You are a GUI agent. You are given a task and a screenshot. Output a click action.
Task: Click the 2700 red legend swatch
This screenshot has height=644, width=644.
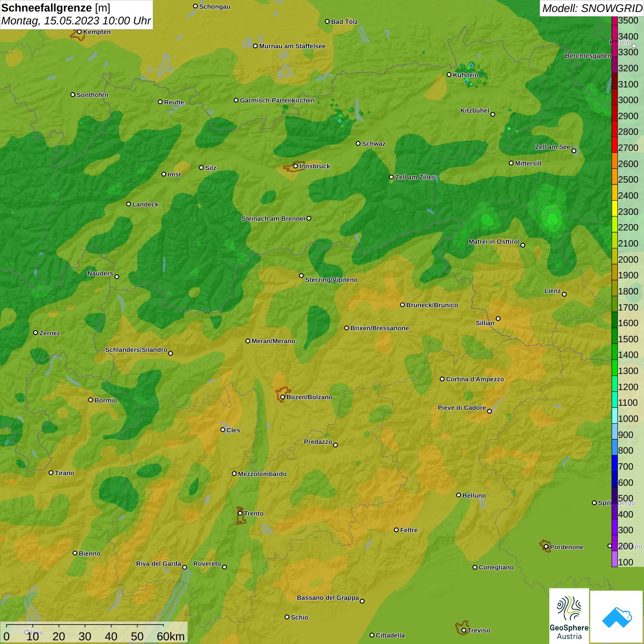tap(615, 148)
